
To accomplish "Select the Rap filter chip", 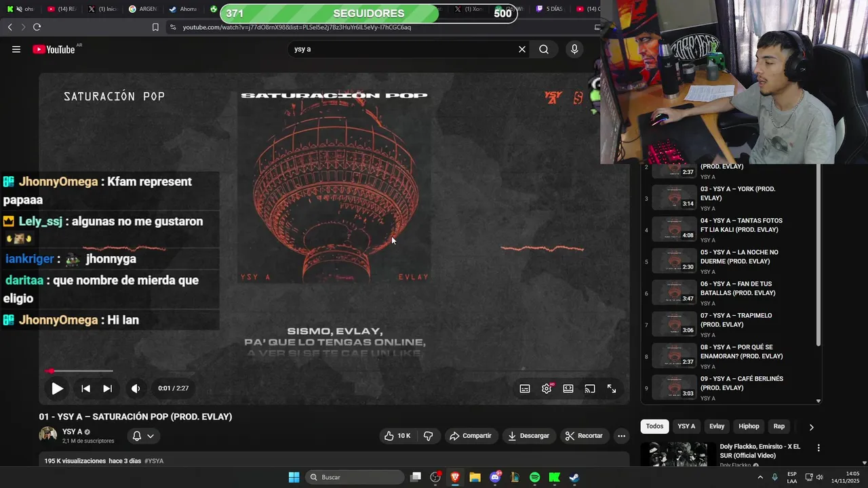I will click(779, 426).
